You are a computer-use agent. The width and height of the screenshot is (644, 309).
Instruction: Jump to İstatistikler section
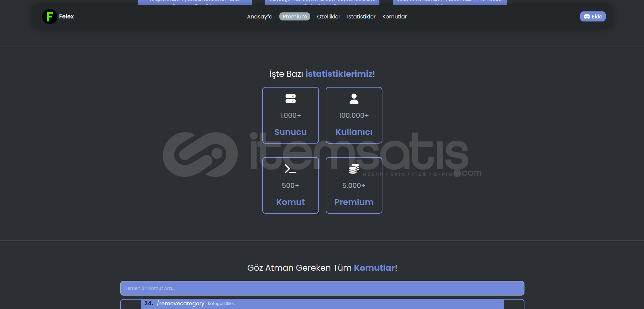[361, 16]
